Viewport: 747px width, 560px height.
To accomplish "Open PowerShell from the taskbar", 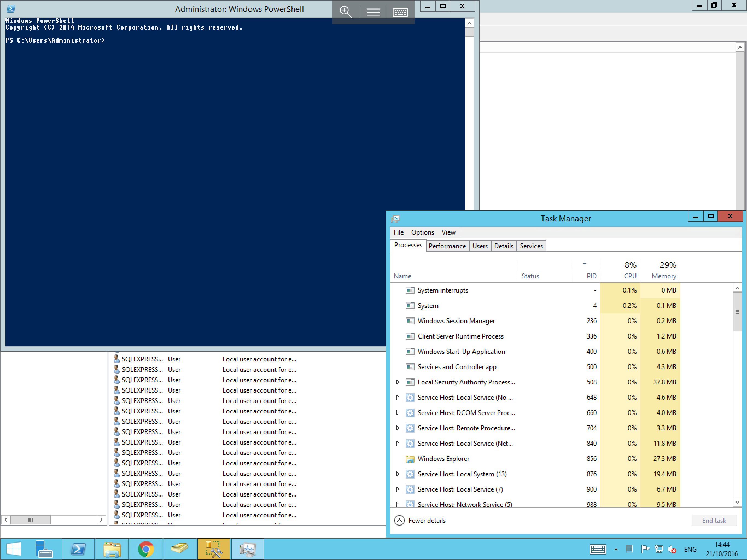I will point(78,549).
